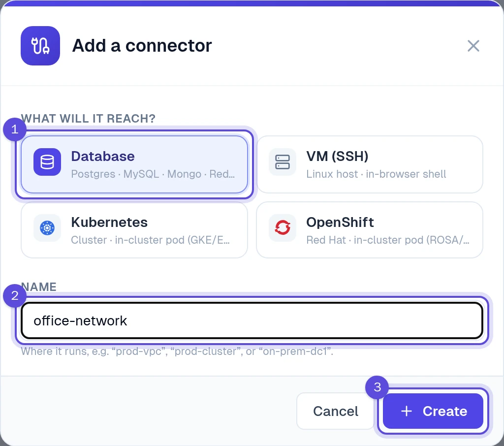Click the Kubernetes wheel icon
This screenshot has width=504, height=446.
[x=47, y=228]
